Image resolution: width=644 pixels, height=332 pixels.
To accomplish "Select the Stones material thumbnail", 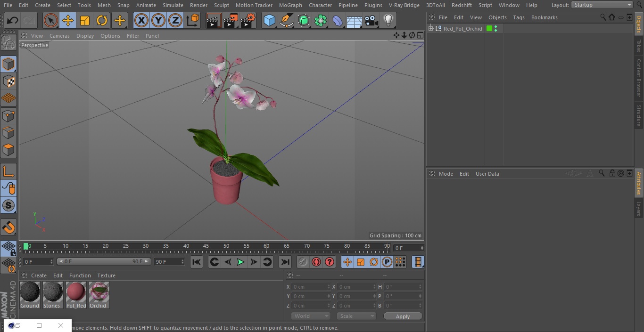I will click(x=53, y=295).
